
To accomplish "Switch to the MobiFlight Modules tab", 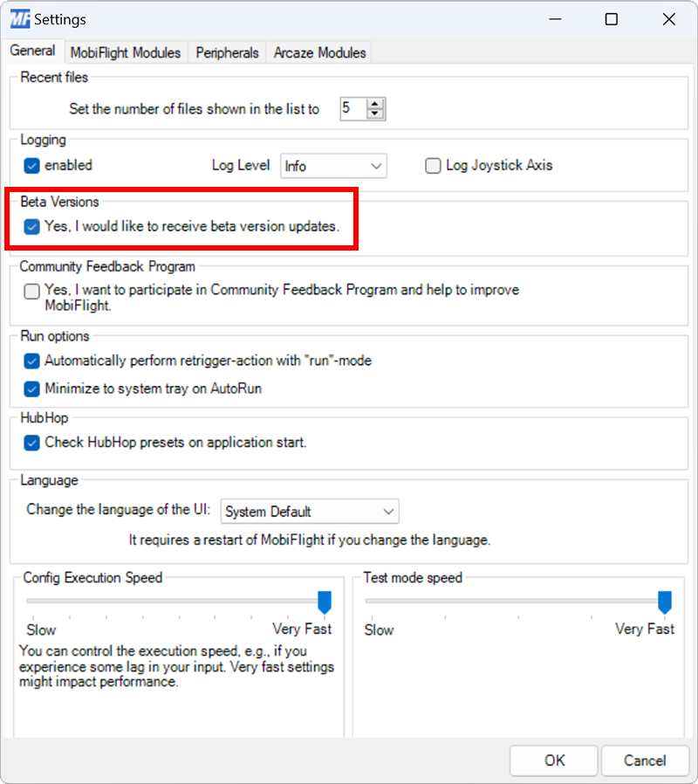I will pos(126,52).
